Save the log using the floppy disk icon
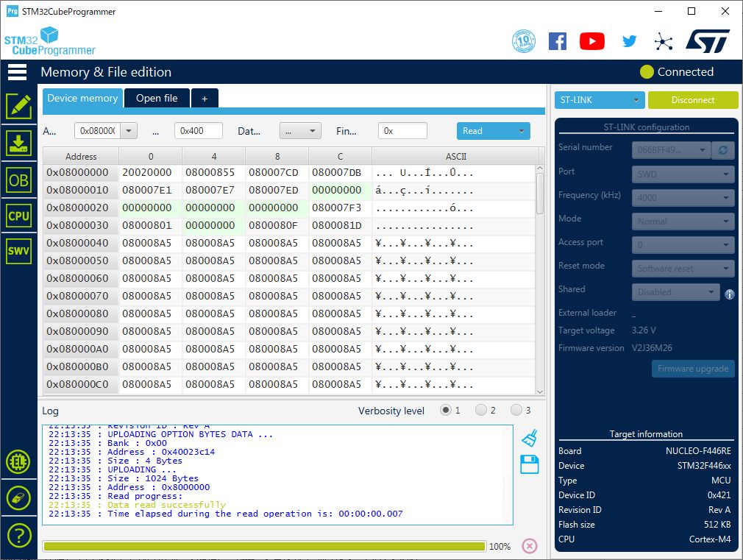This screenshot has width=743, height=560. click(529, 464)
